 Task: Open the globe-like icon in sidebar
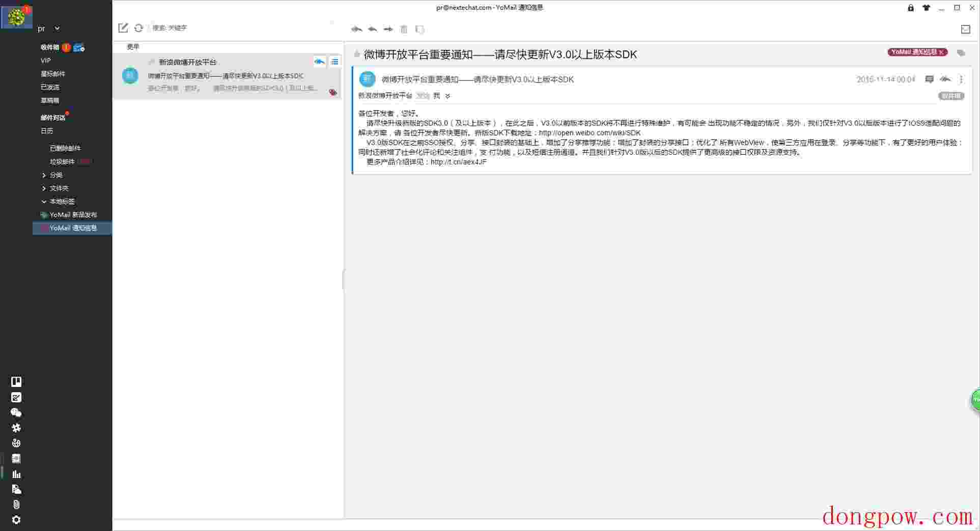pyautogui.click(x=16, y=443)
